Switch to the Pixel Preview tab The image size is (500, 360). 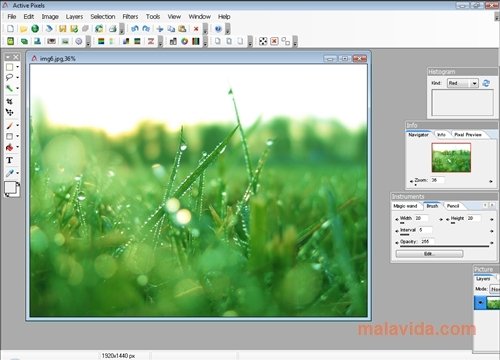click(x=468, y=135)
